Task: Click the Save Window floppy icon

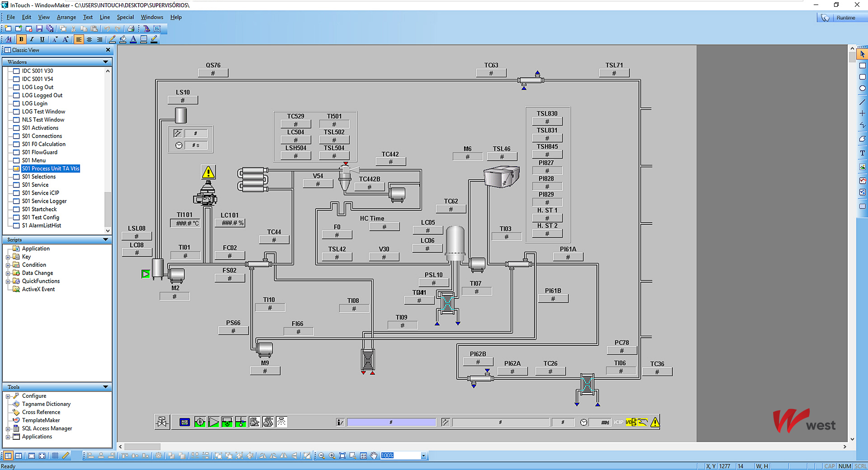Action: (39, 28)
